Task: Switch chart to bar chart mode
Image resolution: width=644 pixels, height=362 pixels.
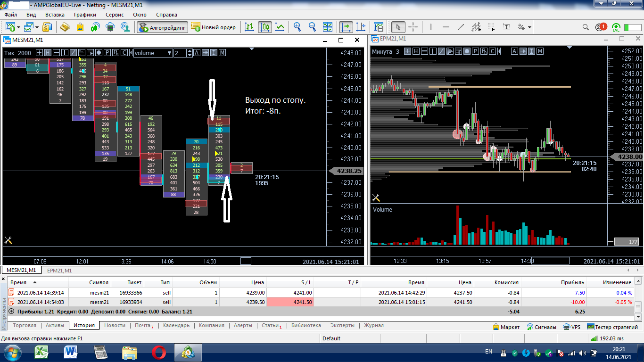Action: click(x=250, y=27)
